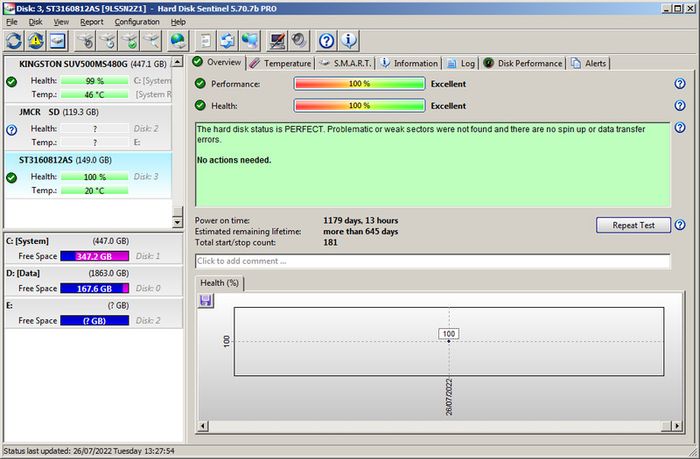Open the Disk menu
This screenshot has height=459, width=700.
click(36, 22)
